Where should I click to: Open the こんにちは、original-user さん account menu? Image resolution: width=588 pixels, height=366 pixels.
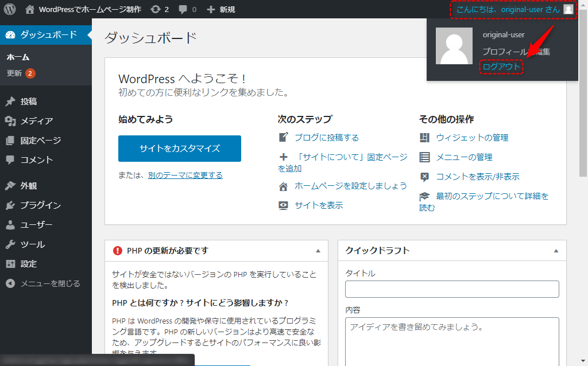[514, 9]
